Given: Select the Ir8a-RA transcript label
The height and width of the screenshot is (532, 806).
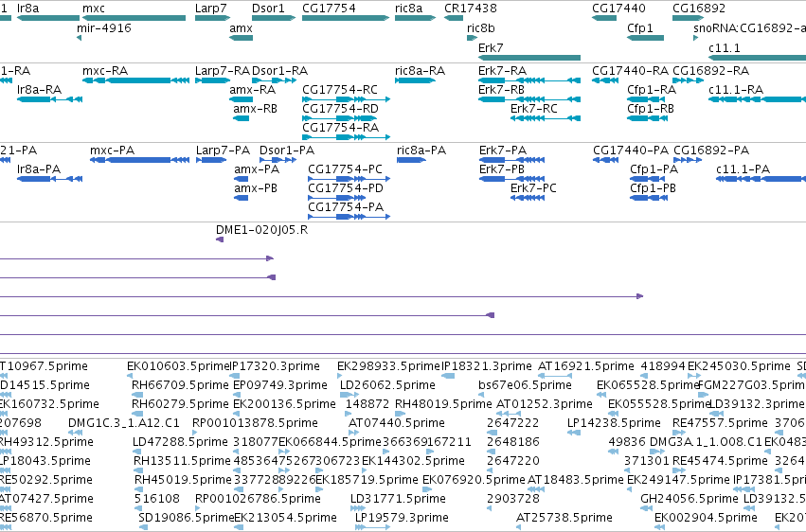Looking at the screenshot, I should 39,89.
